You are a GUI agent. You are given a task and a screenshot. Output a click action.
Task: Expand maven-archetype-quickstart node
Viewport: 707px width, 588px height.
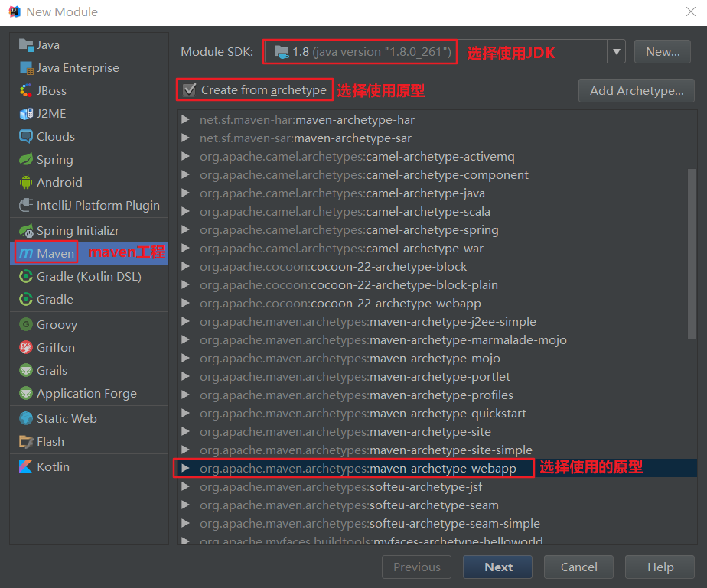(x=185, y=413)
